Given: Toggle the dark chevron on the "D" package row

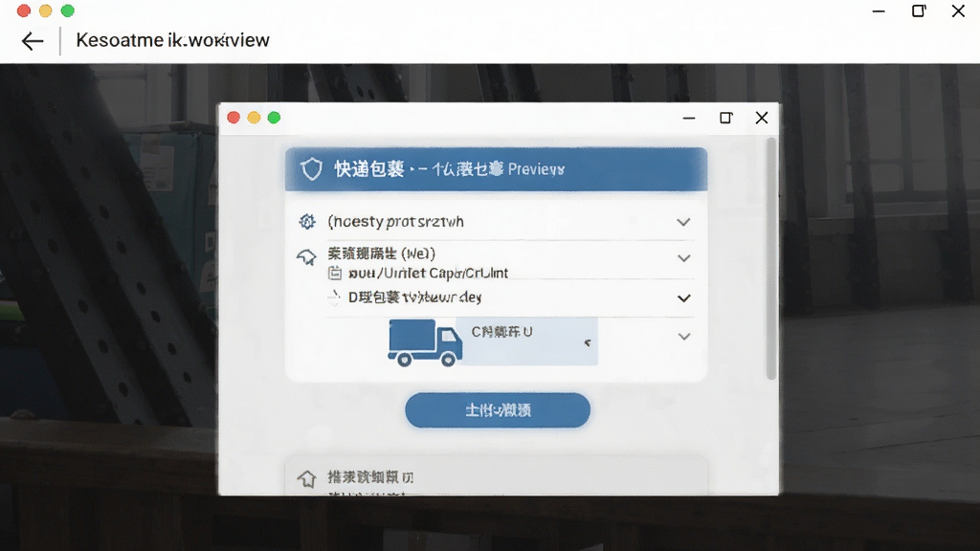Looking at the screenshot, I should (x=684, y=298).
